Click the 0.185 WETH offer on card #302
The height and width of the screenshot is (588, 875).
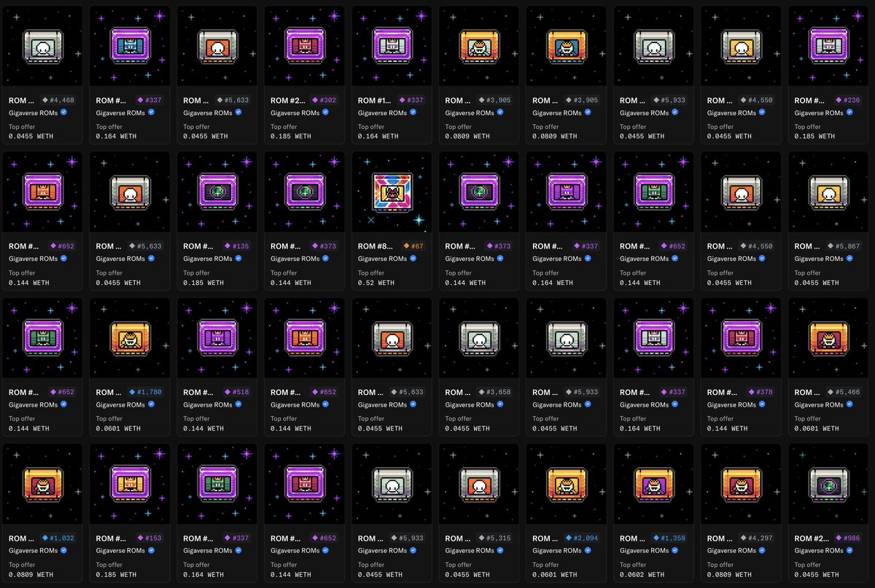pos(291,136)
